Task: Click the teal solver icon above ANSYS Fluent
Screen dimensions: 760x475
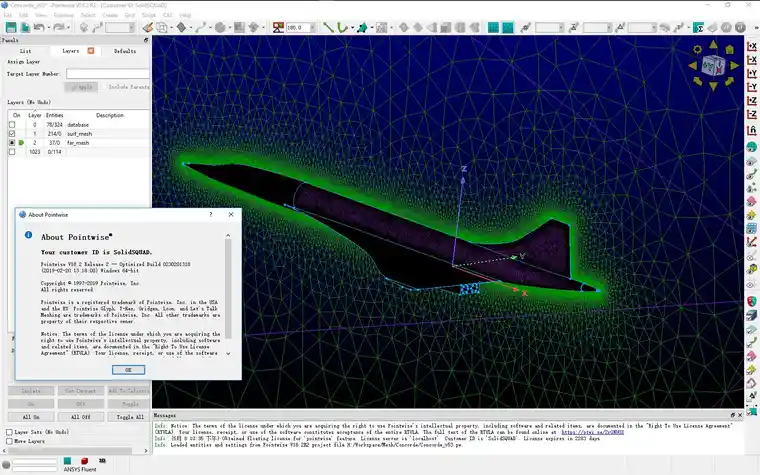Action: pyautogui.click(x=67, y=461)
